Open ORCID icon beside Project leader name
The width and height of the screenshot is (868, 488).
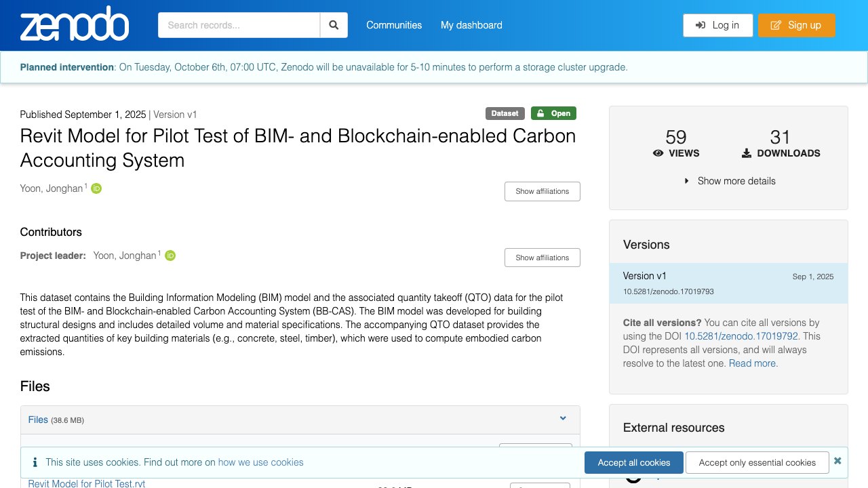(170, 256)
